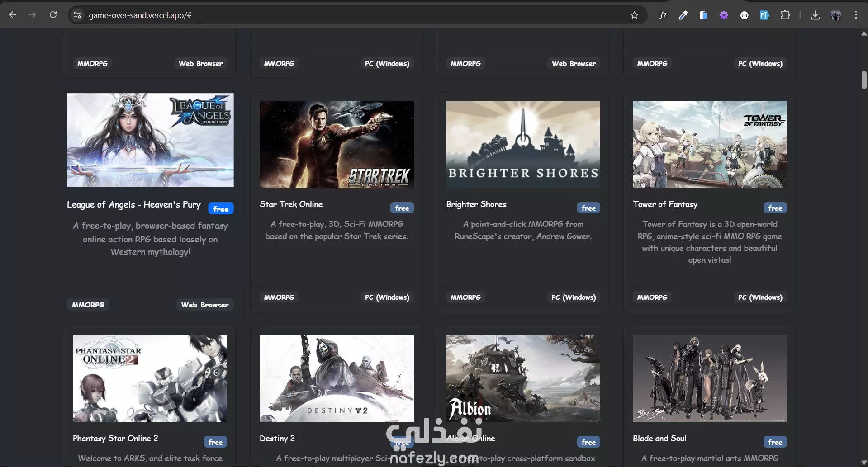Image resolution: width=868 pixels, height=467 pixels.
Task: Open Destiny 2 cover image
Action: (337, 379)
